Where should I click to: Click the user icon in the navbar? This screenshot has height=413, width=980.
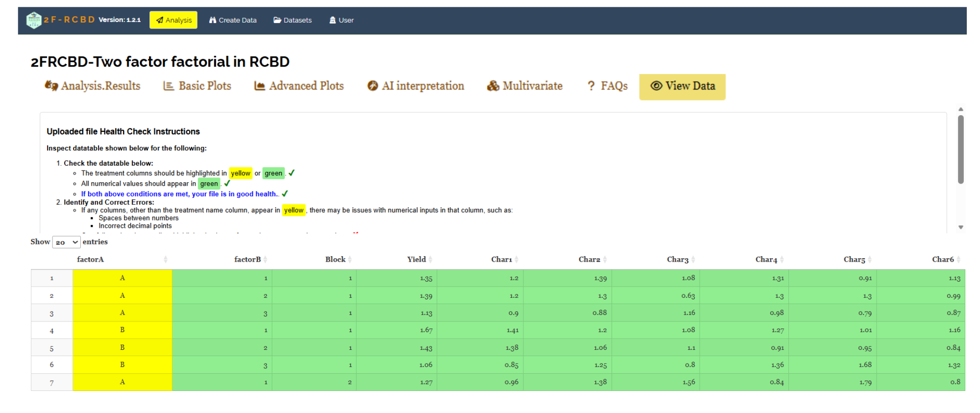(333, 20)
